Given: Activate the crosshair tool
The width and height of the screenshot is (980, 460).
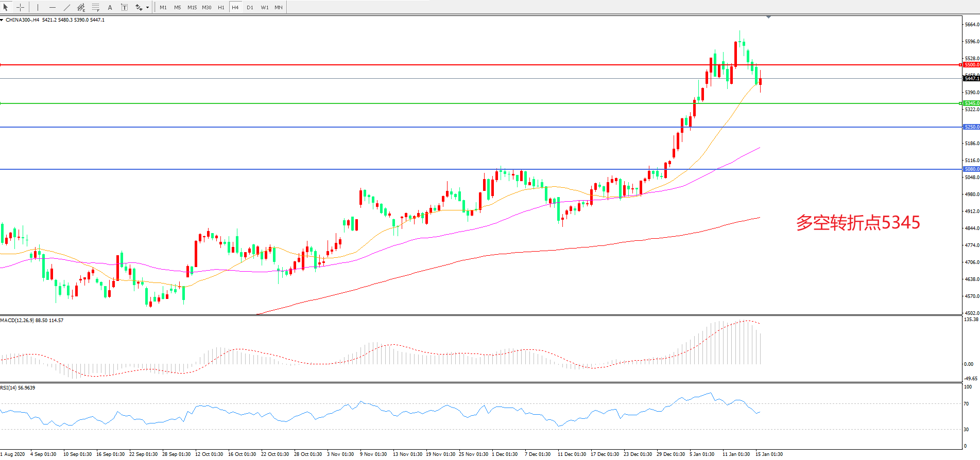Looking at the screenshot, I should pos(20,7).
